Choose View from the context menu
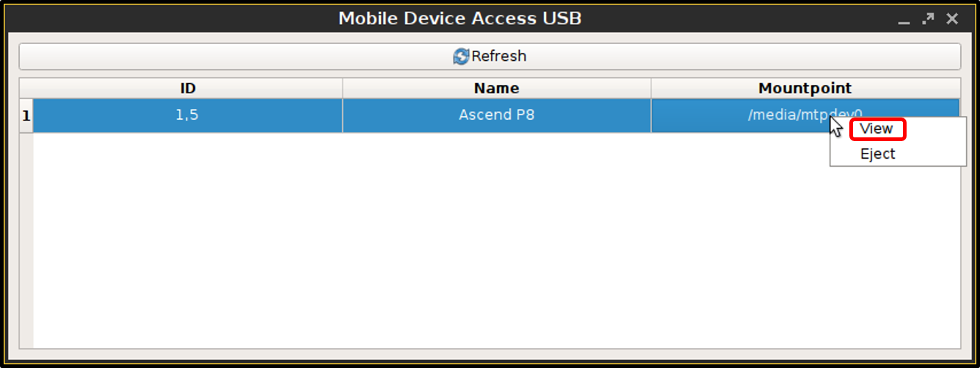This screenshot has height=368, width=980. pos(876,129)
